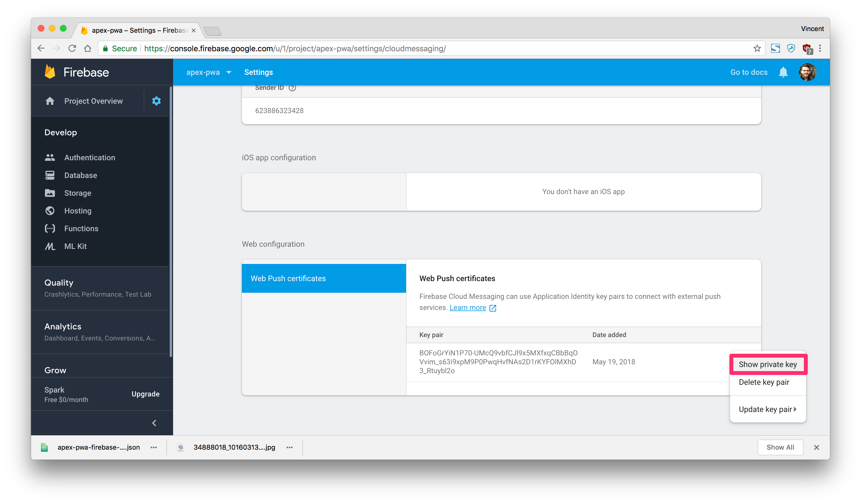The height and width of the screenshot is (504, 861).
Task: Bookmark page with the star icon
Action: [x=757, y=49]
